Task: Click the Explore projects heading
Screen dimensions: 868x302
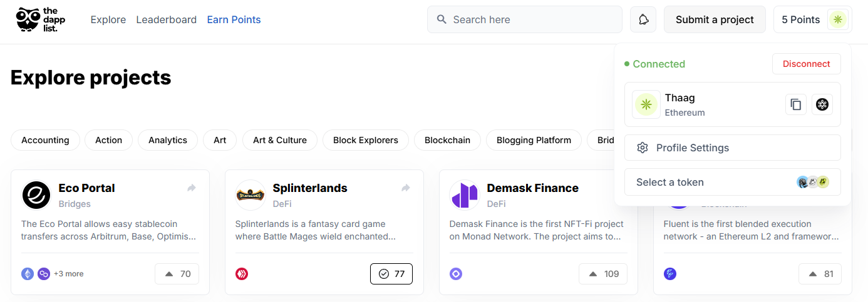Action: (x=91, y=78)
